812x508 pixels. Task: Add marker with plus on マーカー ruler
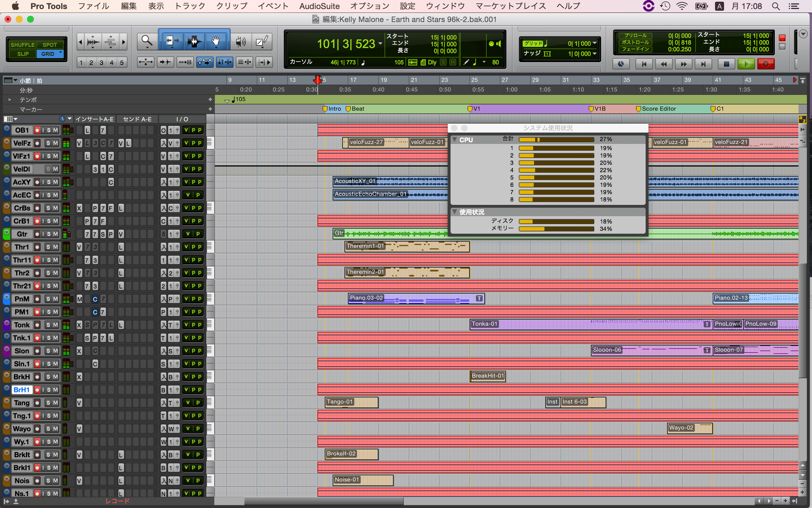pyautogui.click(x=210, y=109)
